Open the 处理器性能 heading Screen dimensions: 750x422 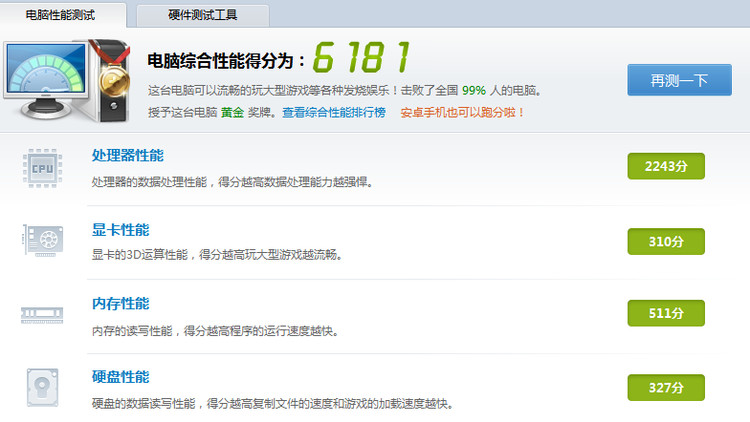(x=128, y=155)
